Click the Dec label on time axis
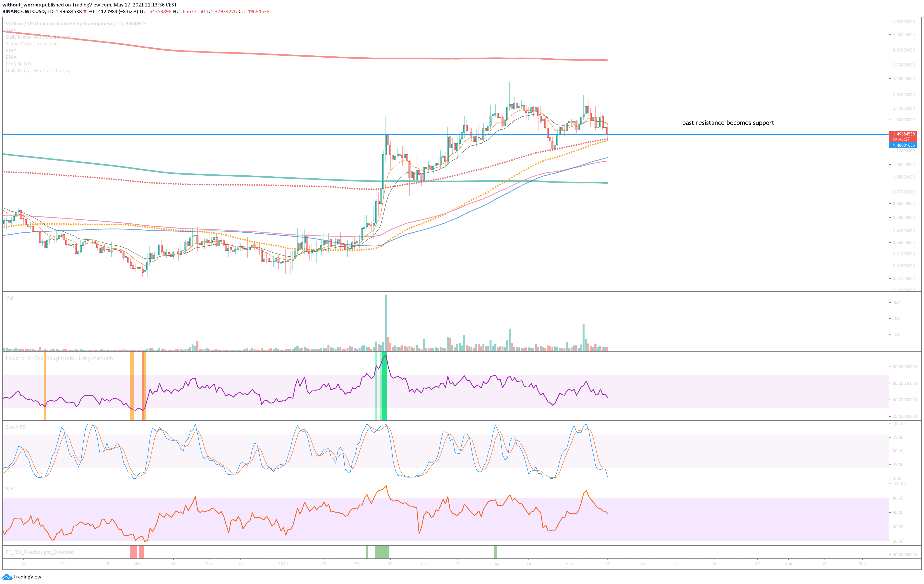 (209, 564)
